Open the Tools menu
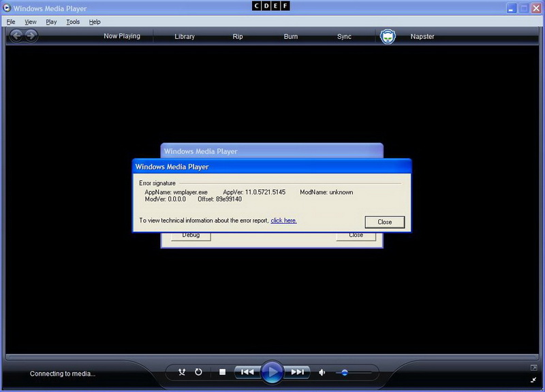This screenshot has width=545, height=392. click(73, 22)
